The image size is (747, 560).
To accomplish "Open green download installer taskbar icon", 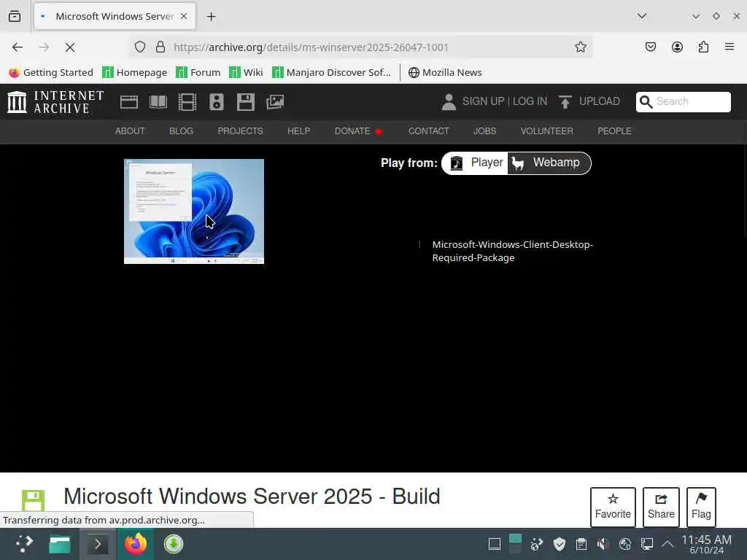I will 174,544.
